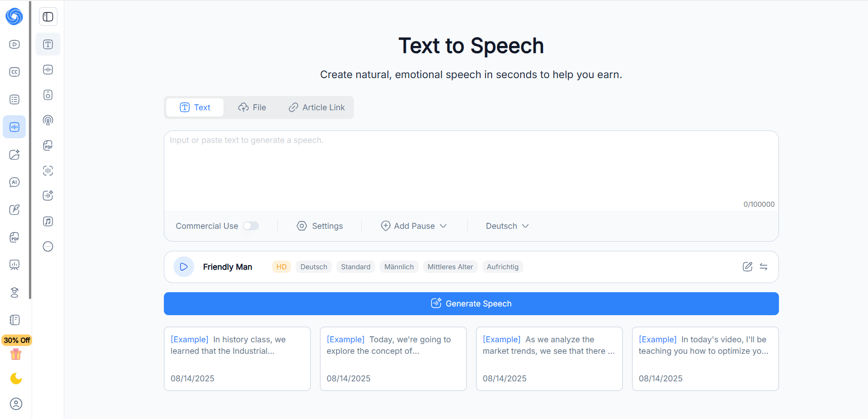The image size is (868, 419).
Task: Open the notebook icon in left sidebar
Action: tap(14, 320)
